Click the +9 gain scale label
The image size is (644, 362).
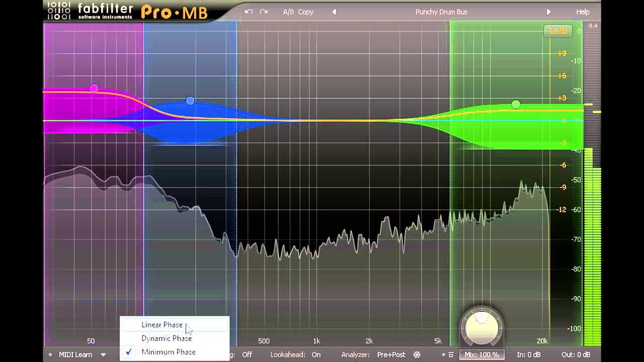(x=561, y=53)
